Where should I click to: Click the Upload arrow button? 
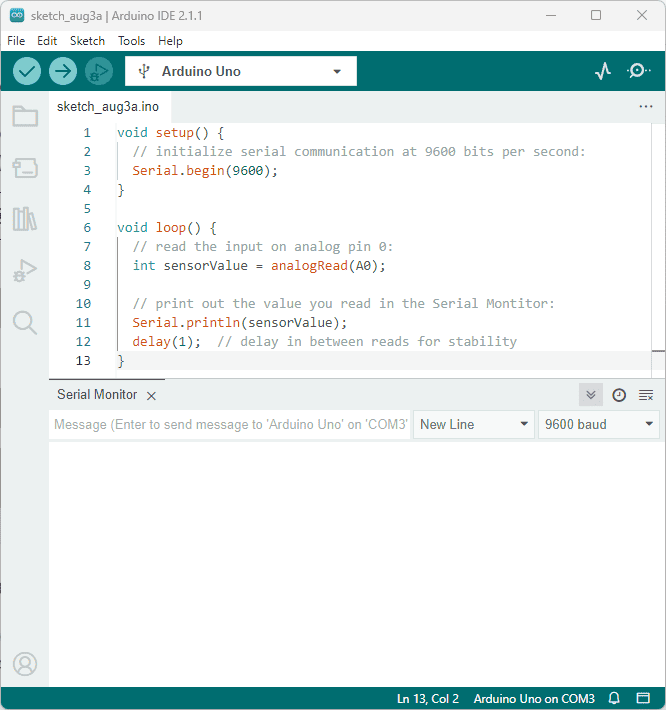pyautogui.click(x=63, y=71)
